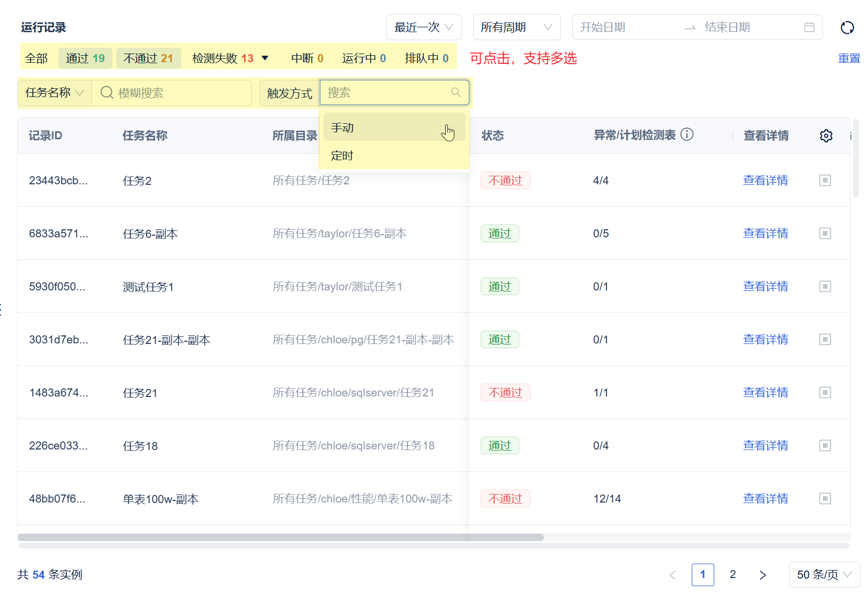Screen dimensions: 868x592
Task: Click record ID 1483a674...
Action: [x=59, y=393]
